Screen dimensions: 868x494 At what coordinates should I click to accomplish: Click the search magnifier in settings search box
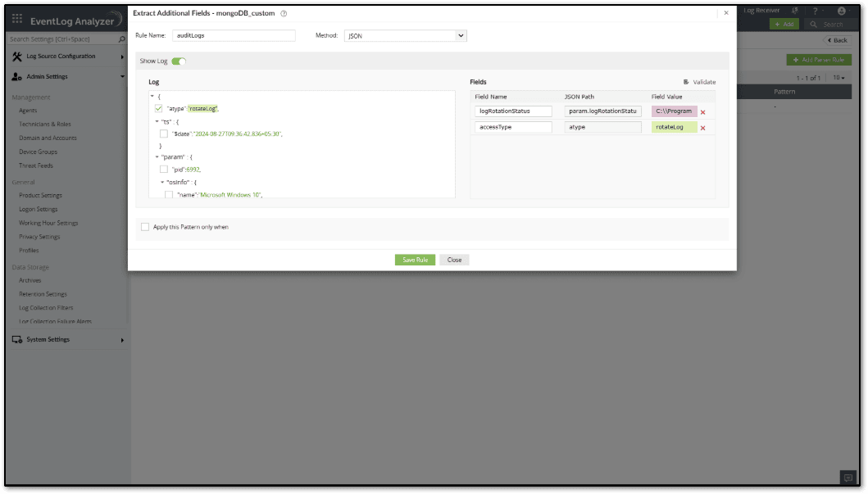[122, 39]
